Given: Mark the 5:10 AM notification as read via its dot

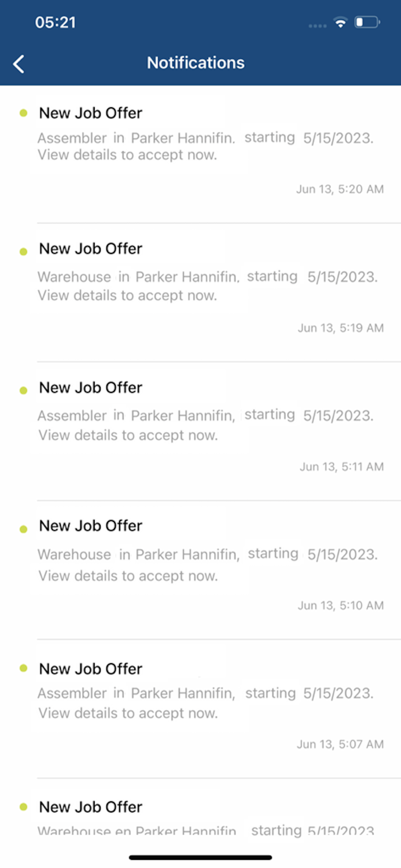Looking at the screenshot, I should (23, 528).
